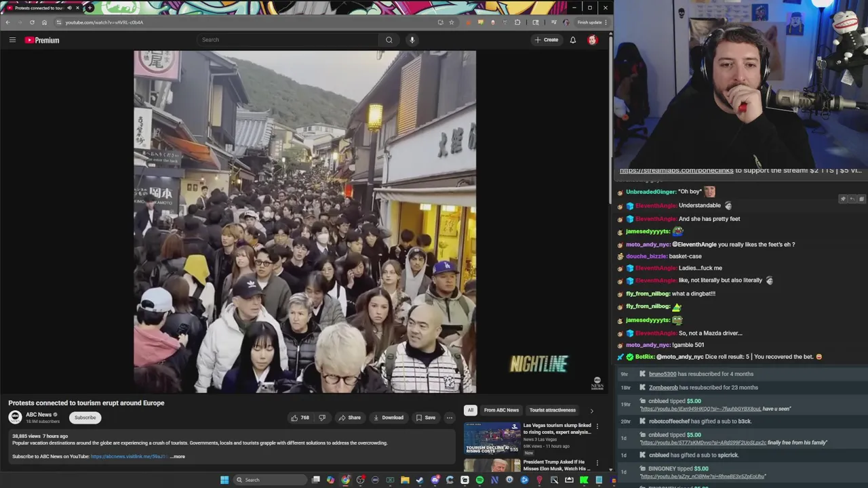Open streamlabs.com donation link
Viewport: 868px width, 488px height.
(676, 171)
